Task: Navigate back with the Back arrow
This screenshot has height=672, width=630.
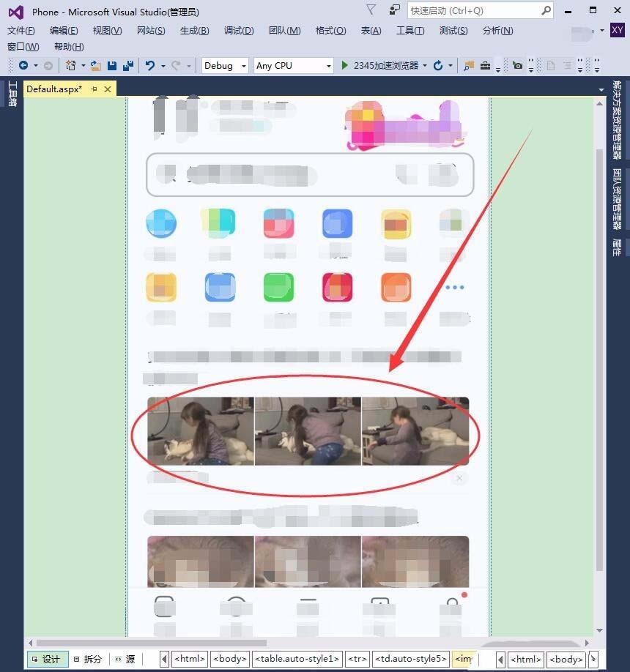Action: (x=23, y=65)
